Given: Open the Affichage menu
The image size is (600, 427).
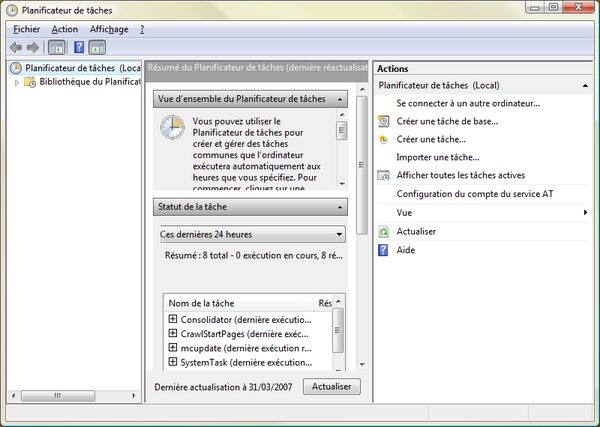Looking at the screenshot, I should (x=109, y=29).
